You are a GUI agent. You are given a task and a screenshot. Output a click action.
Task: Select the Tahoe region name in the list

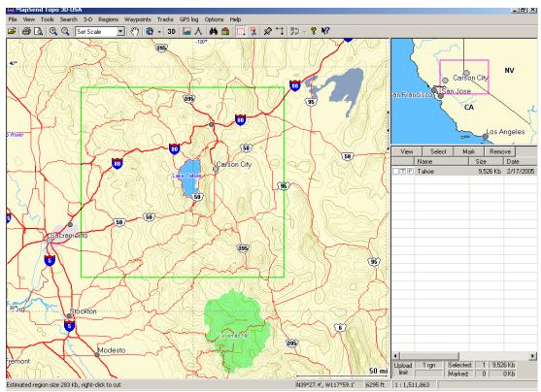click(425, 172)
